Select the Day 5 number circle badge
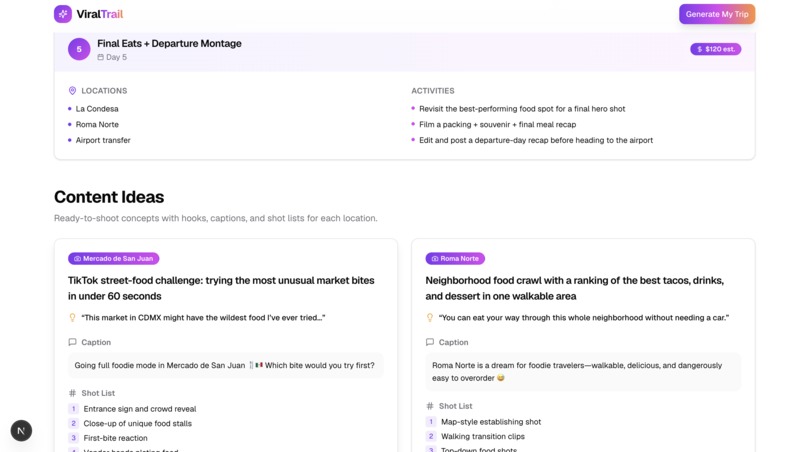This screenshot has height=452, width=806. 79,49
